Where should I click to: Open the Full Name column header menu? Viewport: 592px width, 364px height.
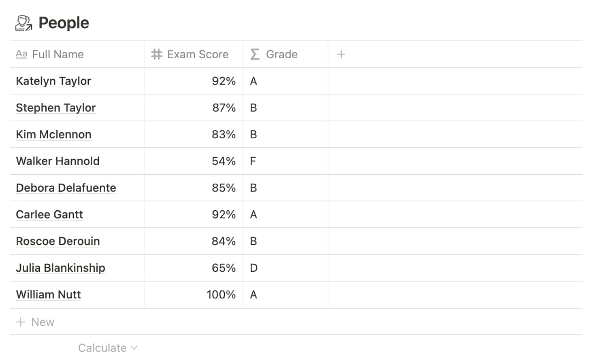(x=58, y=54)
